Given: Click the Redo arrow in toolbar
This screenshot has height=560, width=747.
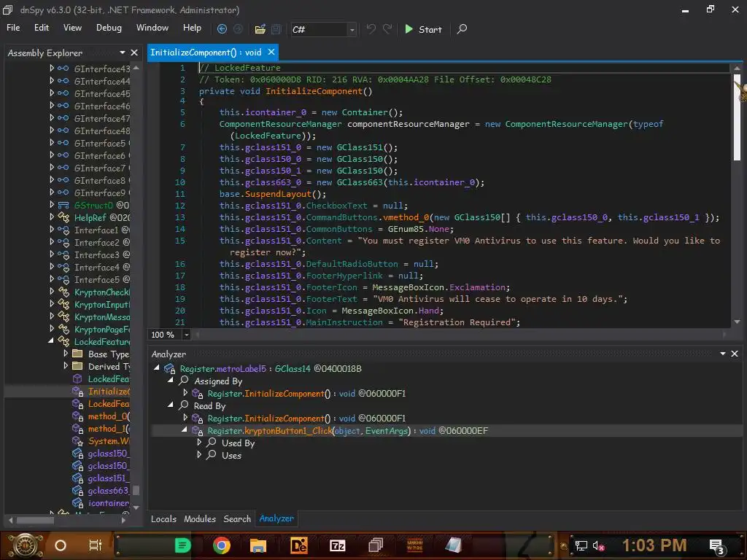Looking at the screenshot, I should pos(387,29).
